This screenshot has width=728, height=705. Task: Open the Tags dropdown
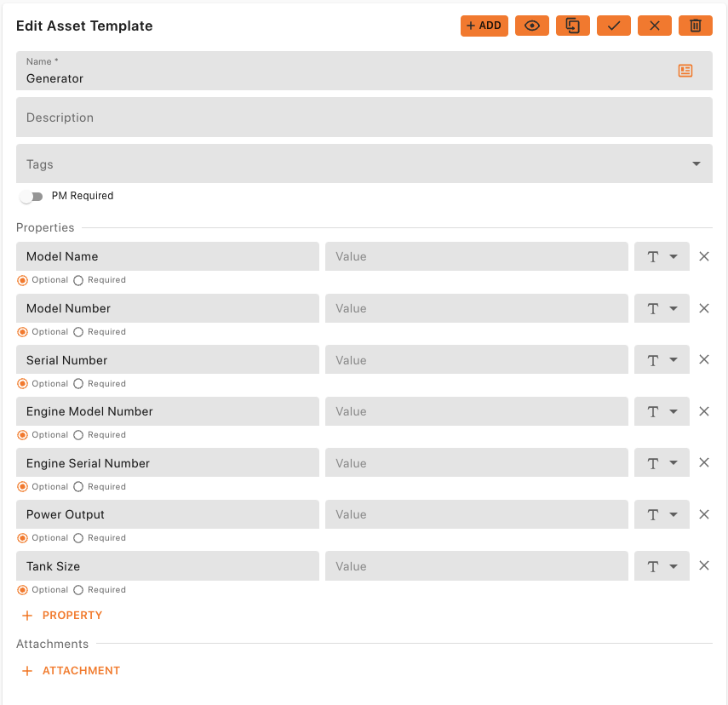click(364, 163)
